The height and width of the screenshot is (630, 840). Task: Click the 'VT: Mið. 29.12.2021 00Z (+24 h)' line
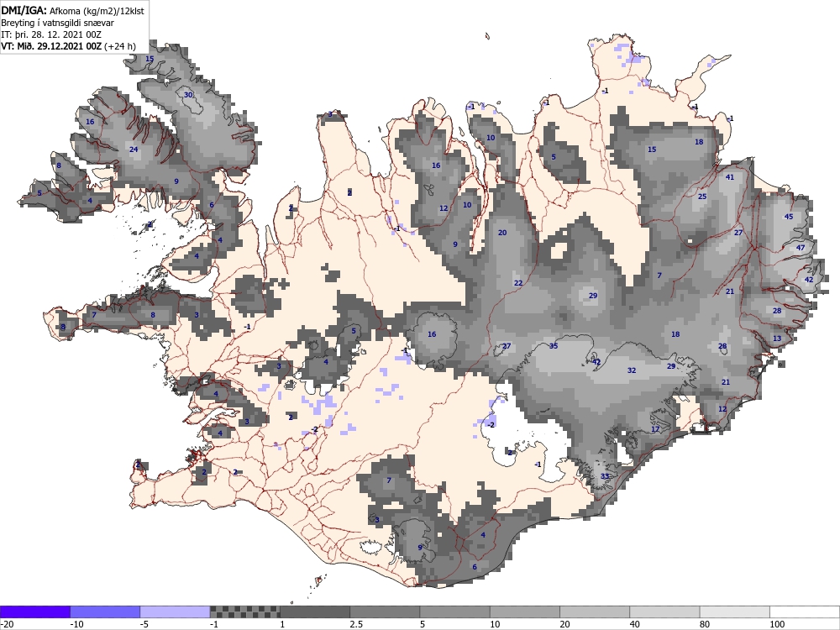coord(69,46)
